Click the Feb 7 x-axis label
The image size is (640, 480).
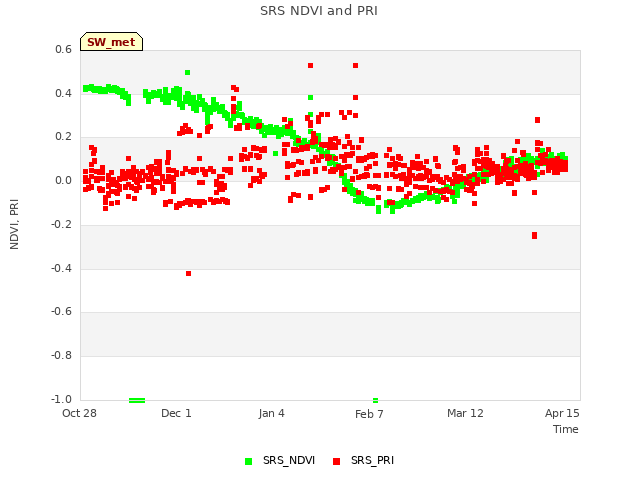pyautogui.click(x=369, y=414)
